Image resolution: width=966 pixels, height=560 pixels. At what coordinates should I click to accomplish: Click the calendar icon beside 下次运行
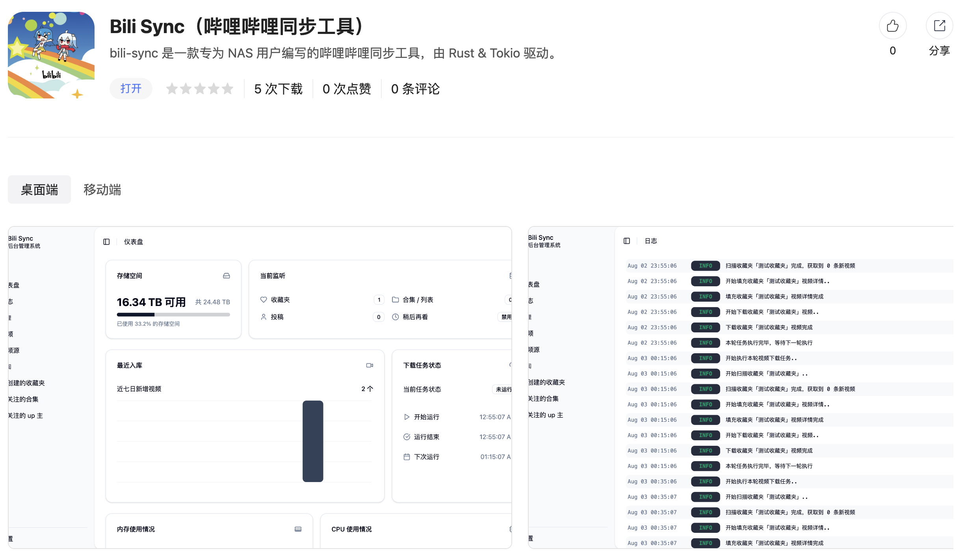(407, 457)
